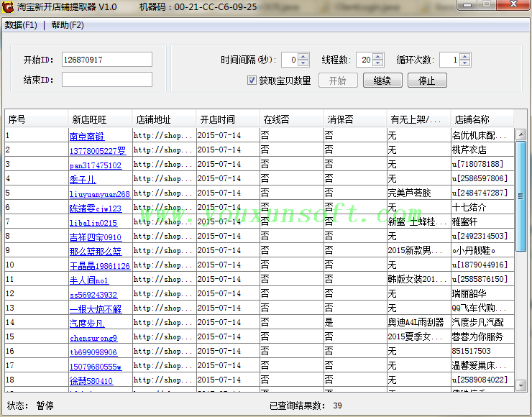Click the app logo icon in title bar

pos(7,6)
